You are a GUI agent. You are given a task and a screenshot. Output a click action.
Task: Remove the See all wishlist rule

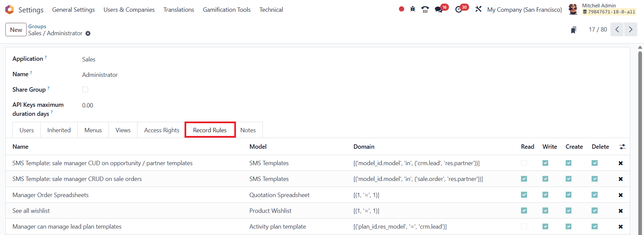[620, 211]
